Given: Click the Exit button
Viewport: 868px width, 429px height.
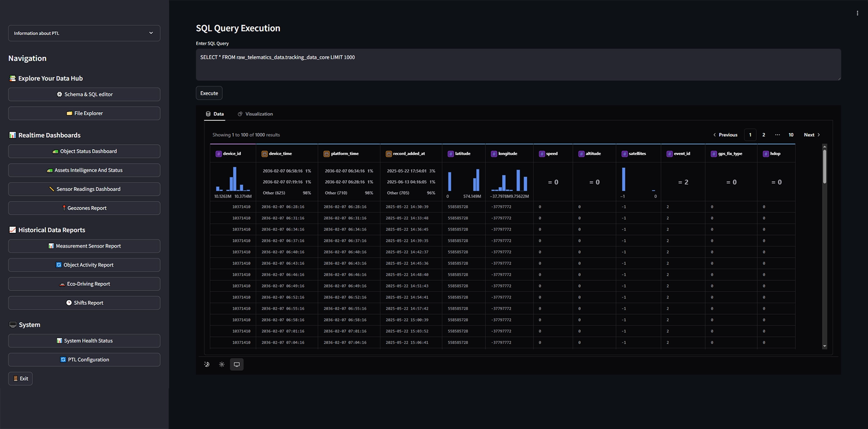Looking at the screenshot, I should click(20, 379).
